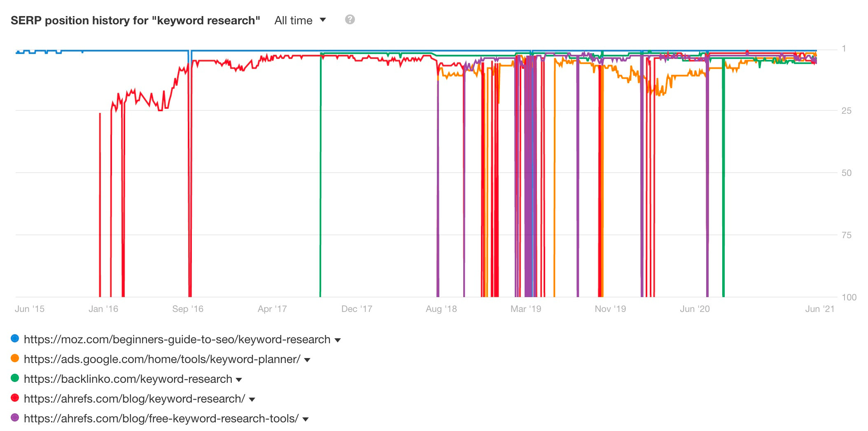Expand the ahrefs keyword-research URL arrow

coord(252,400)
